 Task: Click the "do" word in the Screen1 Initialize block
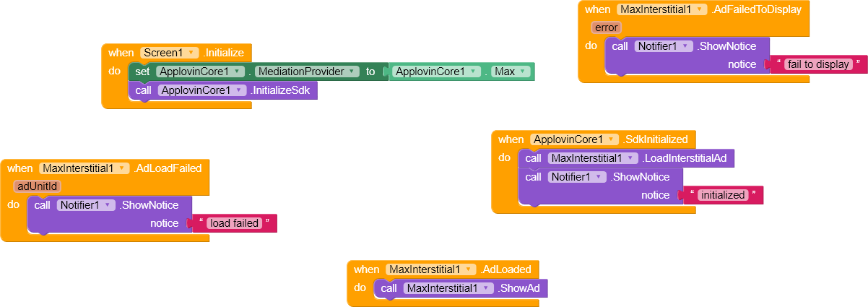[x=115, y=71]
